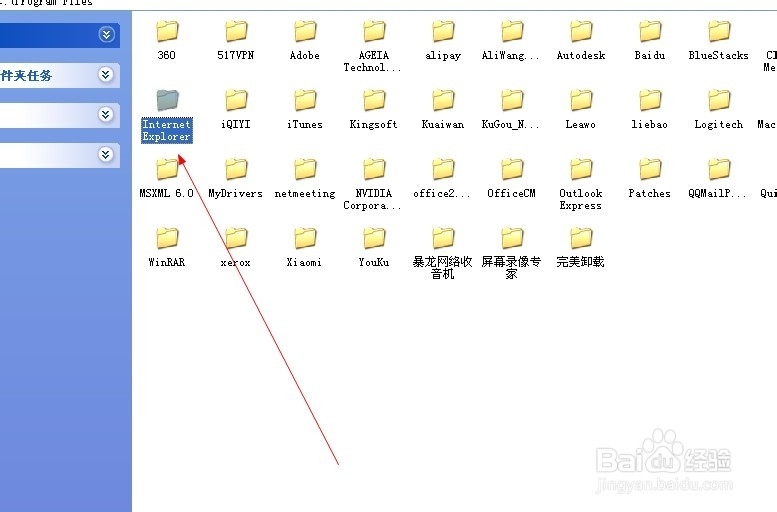Select the YouKu folder icon

point(374,238)
